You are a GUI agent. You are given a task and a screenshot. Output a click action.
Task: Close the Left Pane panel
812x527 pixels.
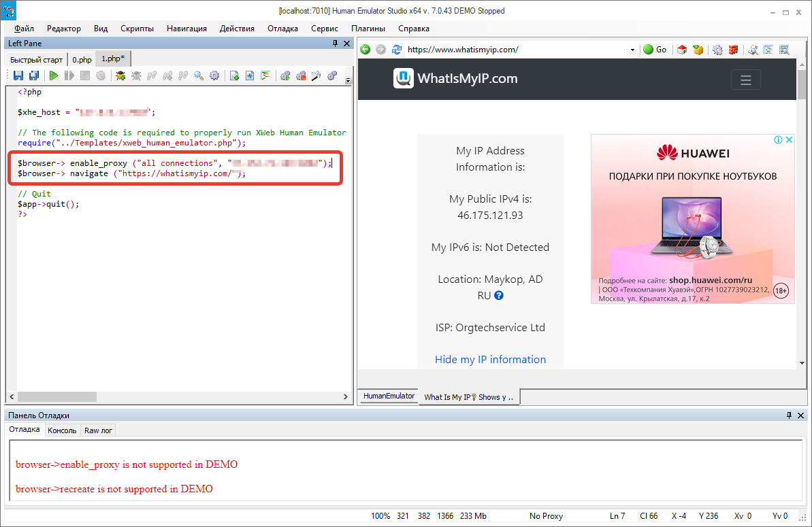click(x=347, y=44)
